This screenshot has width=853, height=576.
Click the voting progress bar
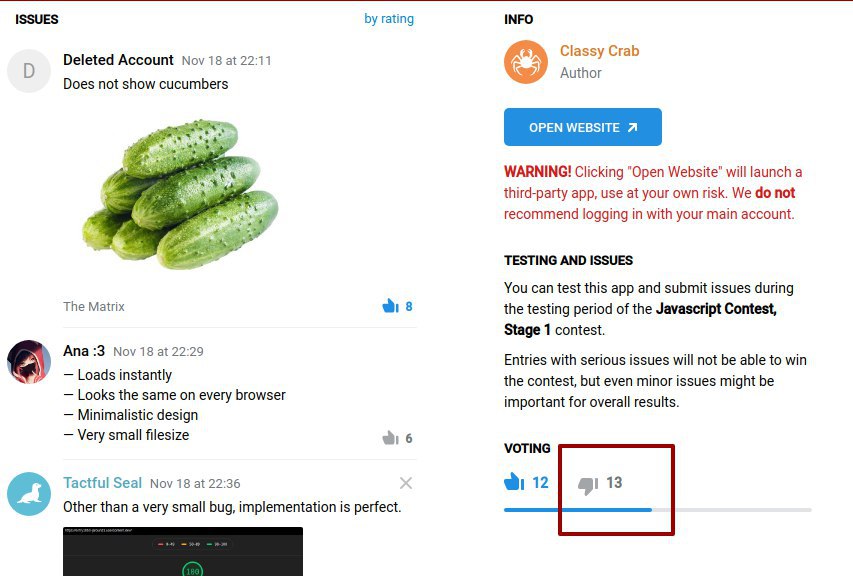(658, 510)
